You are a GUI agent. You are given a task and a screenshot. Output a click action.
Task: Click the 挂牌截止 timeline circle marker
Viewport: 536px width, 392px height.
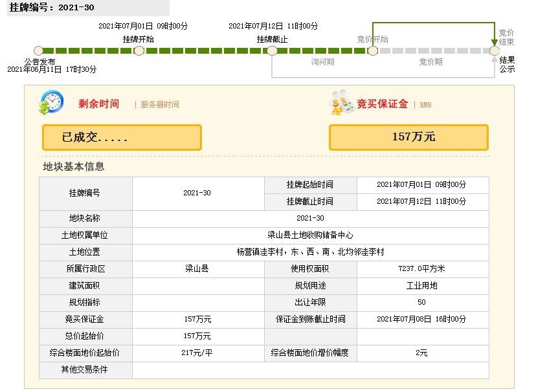(272, 51)
